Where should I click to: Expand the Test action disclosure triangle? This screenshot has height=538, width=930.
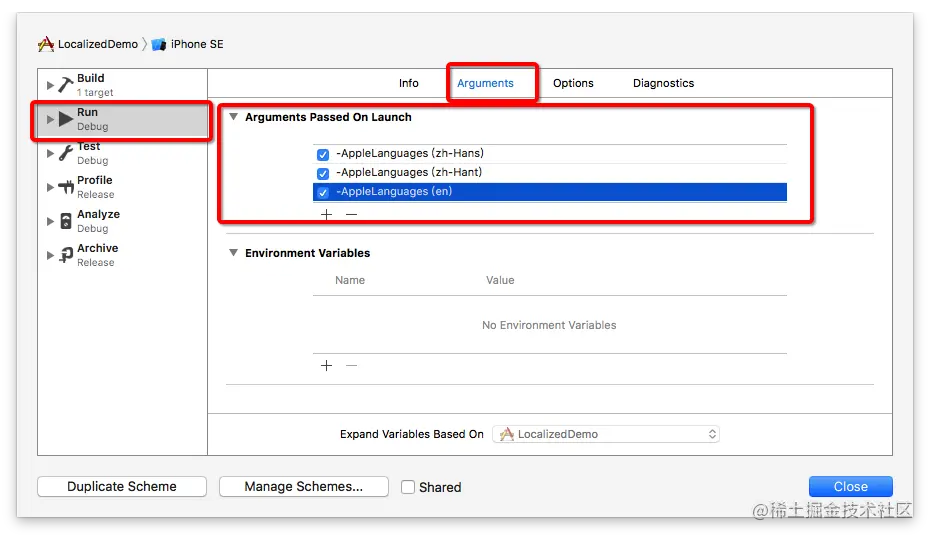point(50,153)
